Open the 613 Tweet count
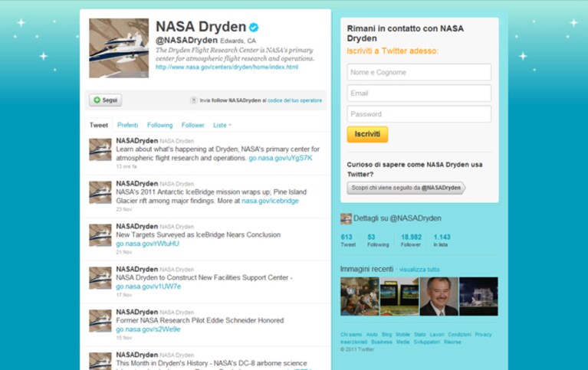588x370 pixels. [347, 241]
